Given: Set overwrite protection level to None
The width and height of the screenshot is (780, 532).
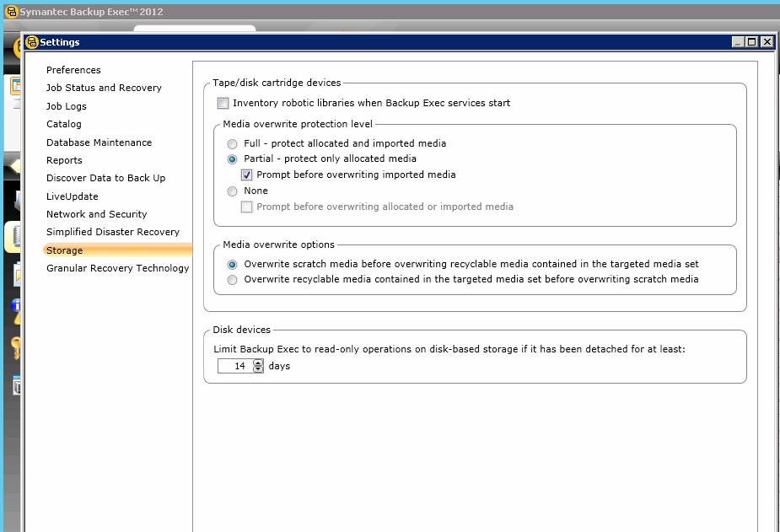Looking at the screenshot, I should (x=232, y=191).
